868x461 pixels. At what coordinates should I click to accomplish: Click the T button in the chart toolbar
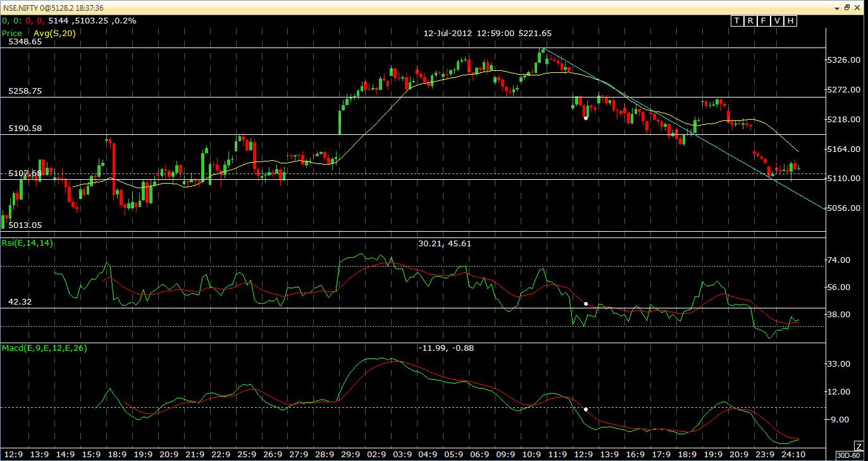coord(736,21)
